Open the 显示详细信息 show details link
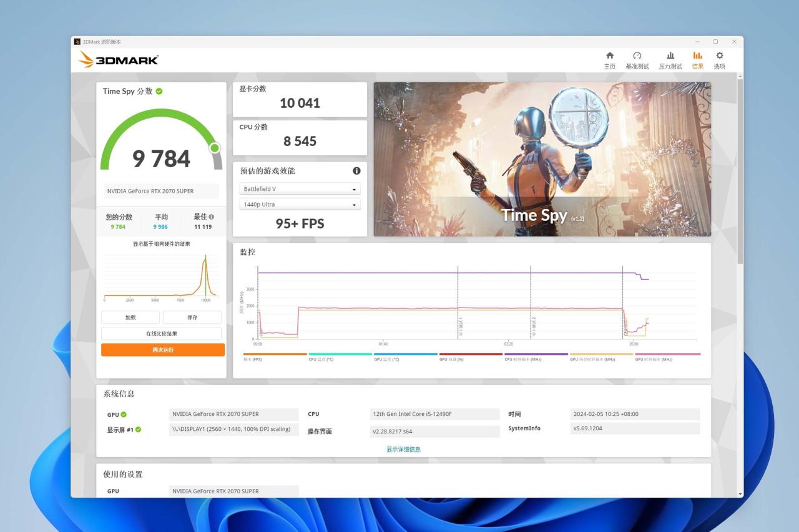Screen dimensions: 799x532 click(403, 450)
